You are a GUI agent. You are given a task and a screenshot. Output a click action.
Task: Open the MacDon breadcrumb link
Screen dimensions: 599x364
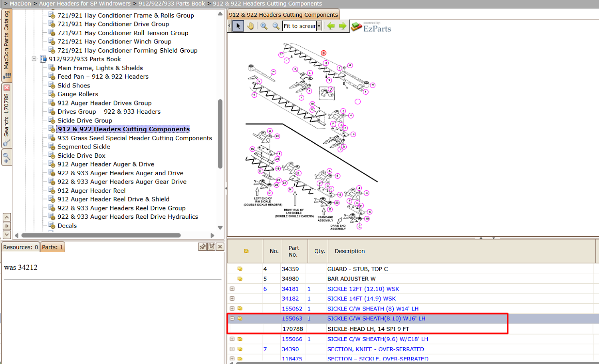20,4
